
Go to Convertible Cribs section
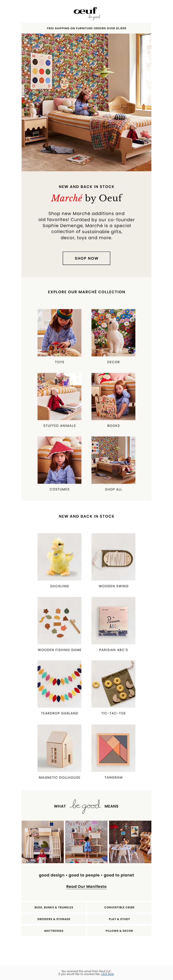(119, 907)
